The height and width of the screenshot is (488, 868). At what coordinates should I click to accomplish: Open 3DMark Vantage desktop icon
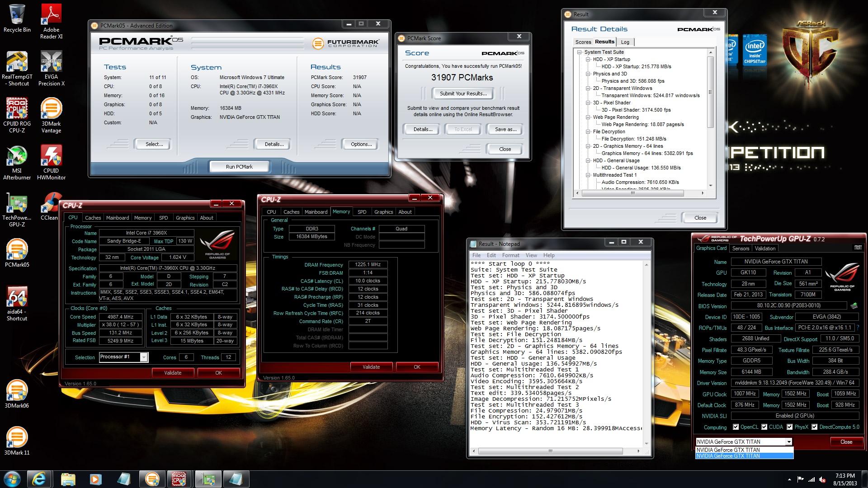click(x=51, y=115)
